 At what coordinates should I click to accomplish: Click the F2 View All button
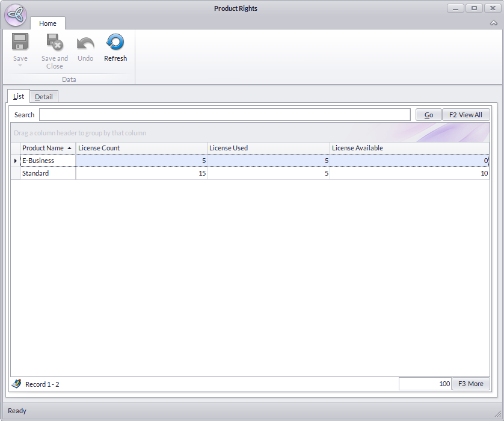466,115
